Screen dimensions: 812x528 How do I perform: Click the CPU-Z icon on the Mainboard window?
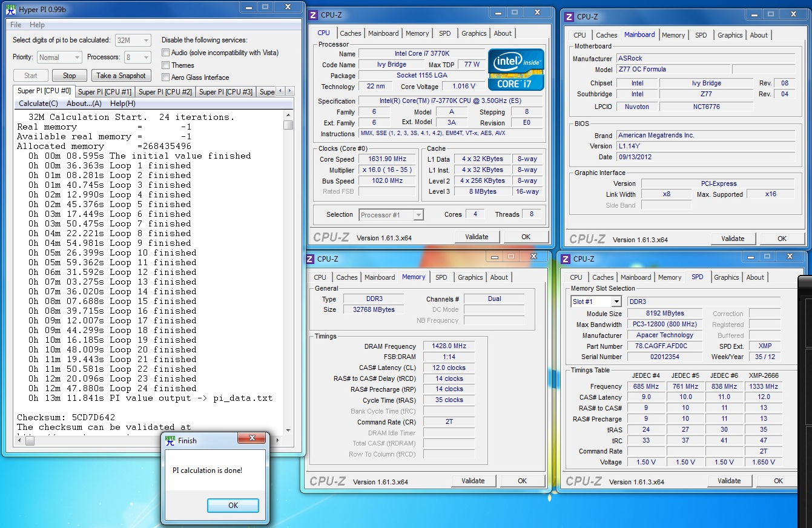coord(569,17)
